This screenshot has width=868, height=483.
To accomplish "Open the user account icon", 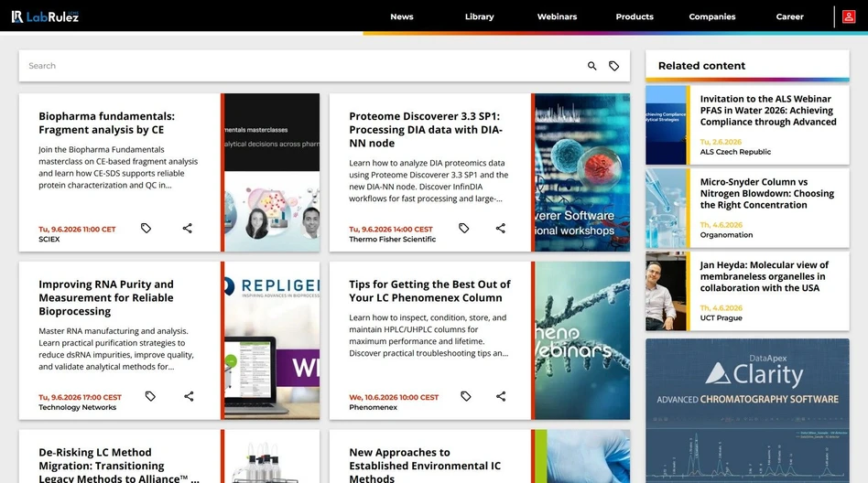I will (x=849, y=16).
